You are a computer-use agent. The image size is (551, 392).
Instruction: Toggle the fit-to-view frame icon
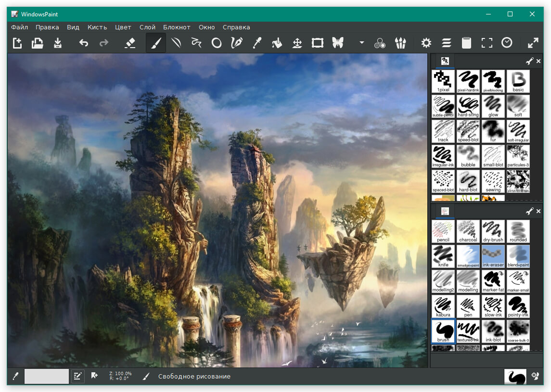[487, 43]
